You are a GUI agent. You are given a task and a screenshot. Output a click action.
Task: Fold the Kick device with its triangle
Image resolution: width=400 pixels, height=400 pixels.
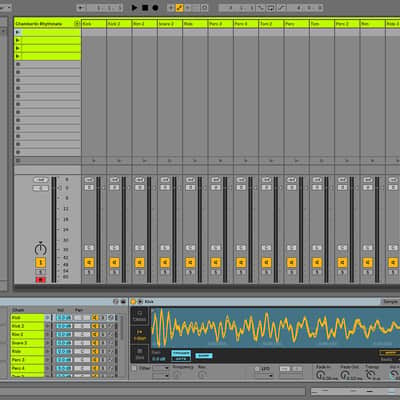(140, 302)
